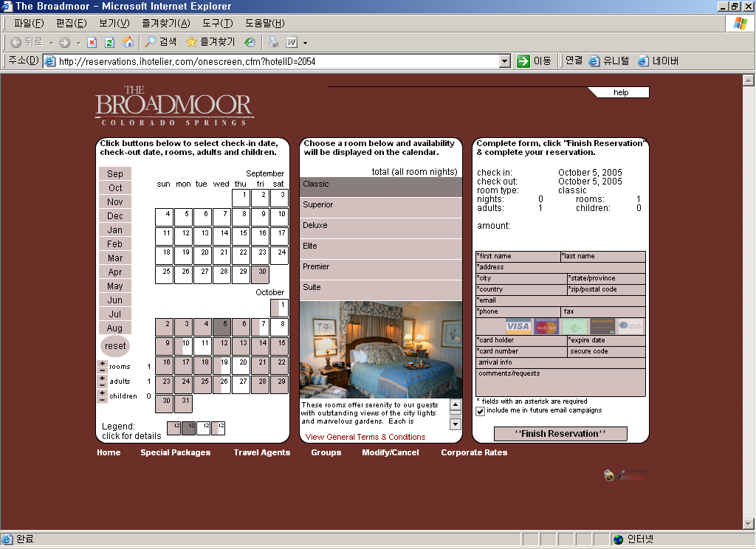Click the reset button

115,346
